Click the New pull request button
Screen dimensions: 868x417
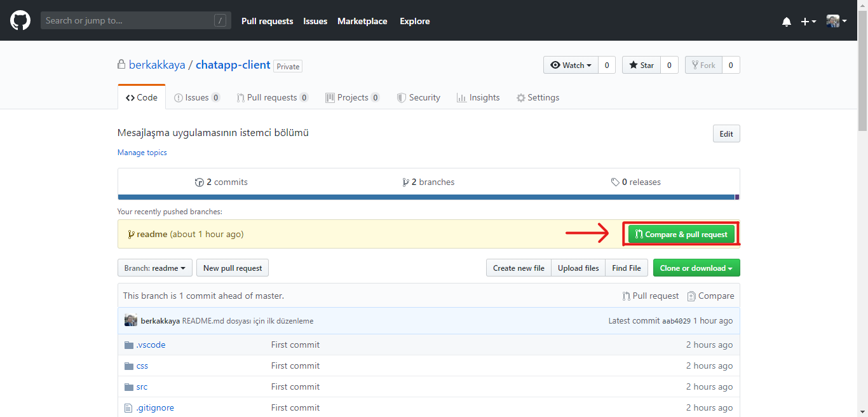coord(233,268)
